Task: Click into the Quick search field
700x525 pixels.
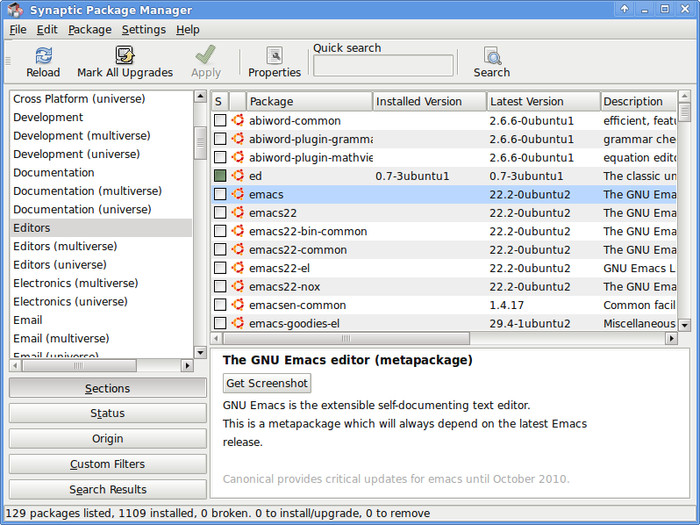Action: [x=383, y=65]
